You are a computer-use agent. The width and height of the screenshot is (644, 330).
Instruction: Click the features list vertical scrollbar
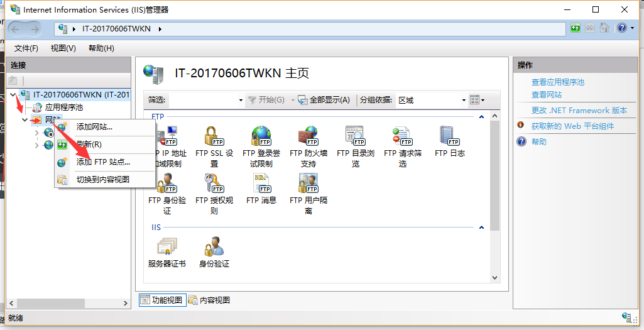tap(494, 176)
